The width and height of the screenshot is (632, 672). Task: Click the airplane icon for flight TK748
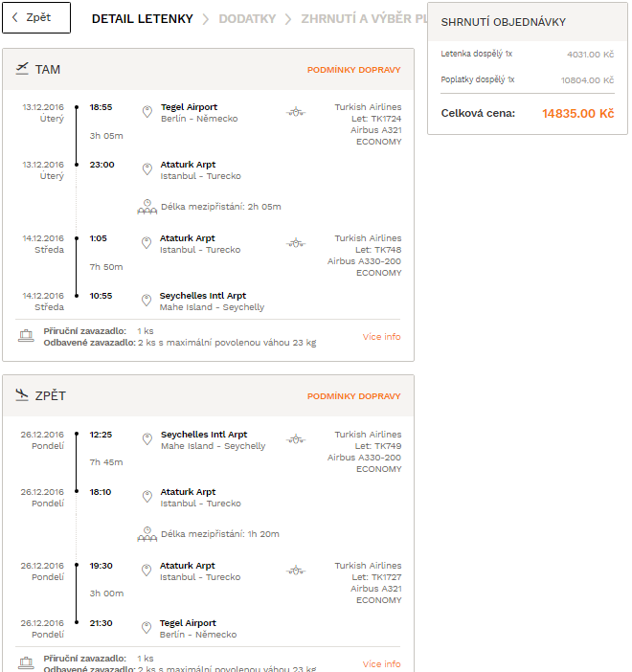point(296,243)
